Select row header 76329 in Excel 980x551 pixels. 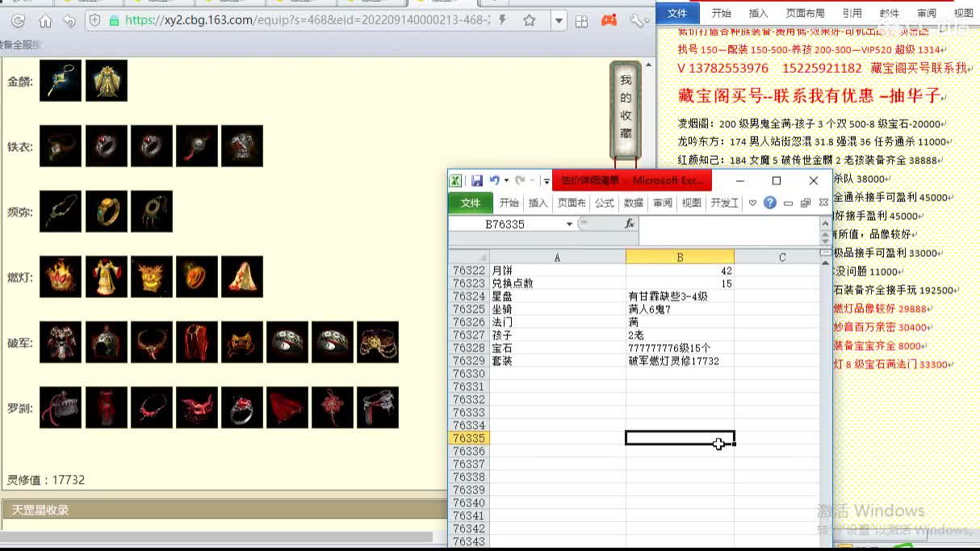[469, 360]
